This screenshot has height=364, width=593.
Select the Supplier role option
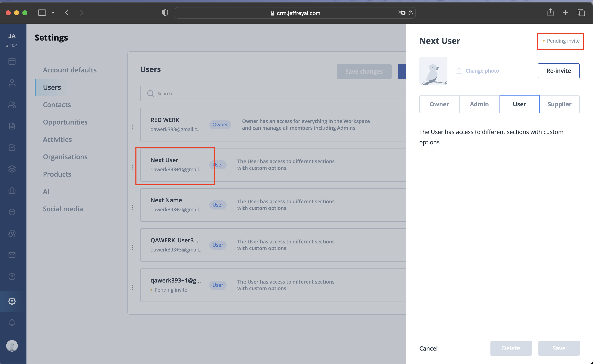click(559, 104)
